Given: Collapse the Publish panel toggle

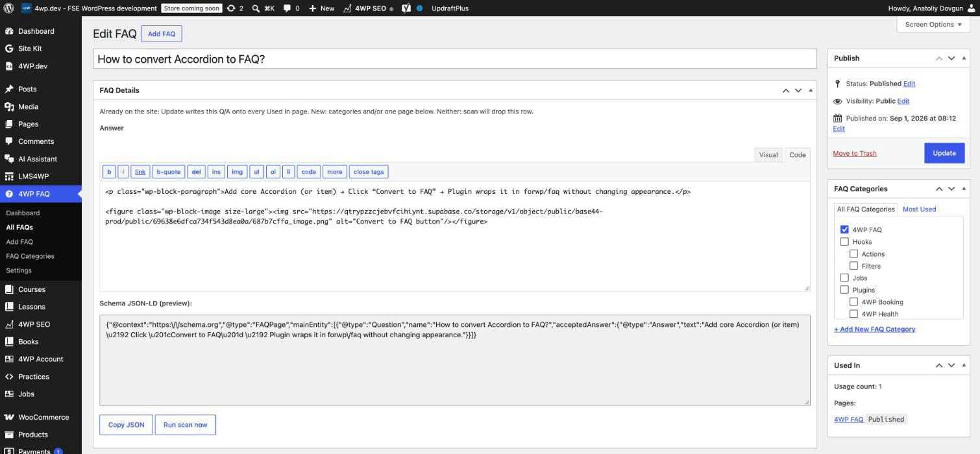Looking at the screenshot, I should tap(964, 58).
